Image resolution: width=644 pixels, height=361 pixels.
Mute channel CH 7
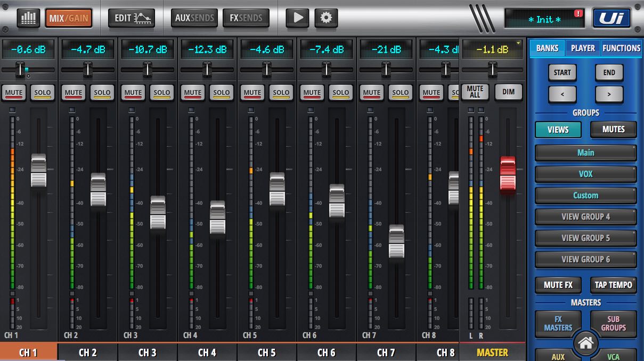[x=372, y=93]
